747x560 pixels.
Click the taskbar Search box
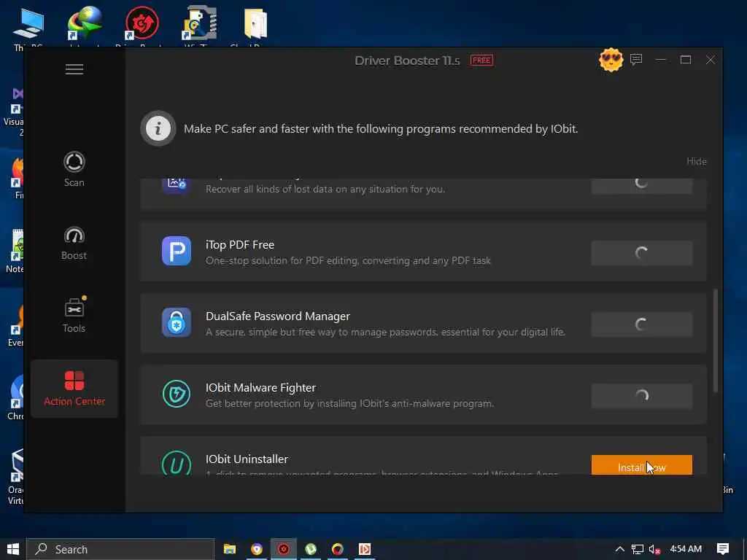pos(120,549)
